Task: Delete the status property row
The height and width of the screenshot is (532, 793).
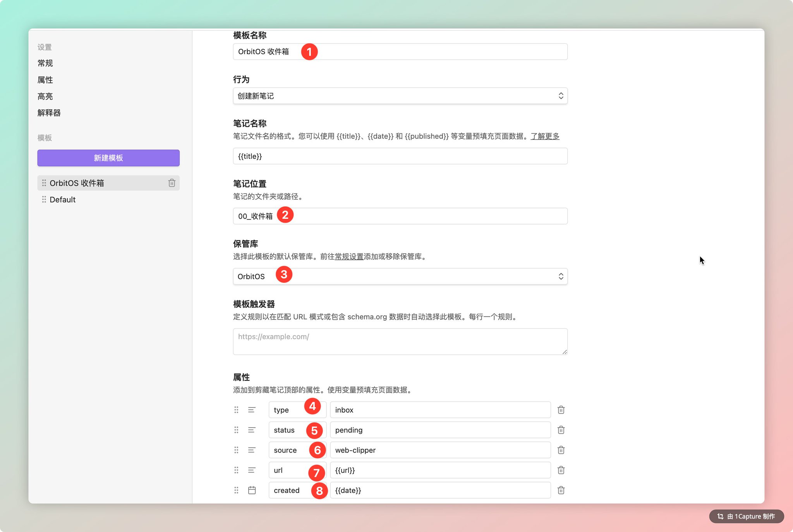Action: 561,430
